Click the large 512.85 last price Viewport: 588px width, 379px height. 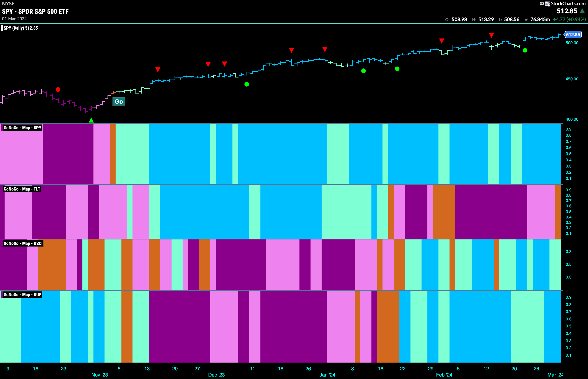coord(567,11)
